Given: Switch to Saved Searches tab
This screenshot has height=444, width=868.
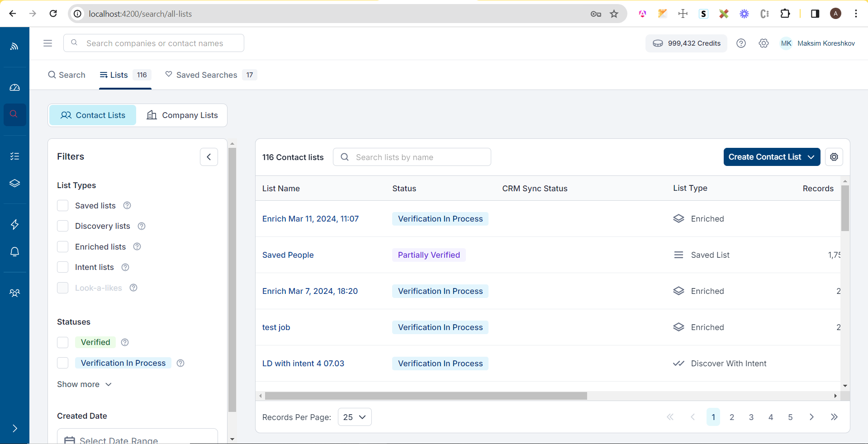Looking at the screenshot, I should pos(206,75).
